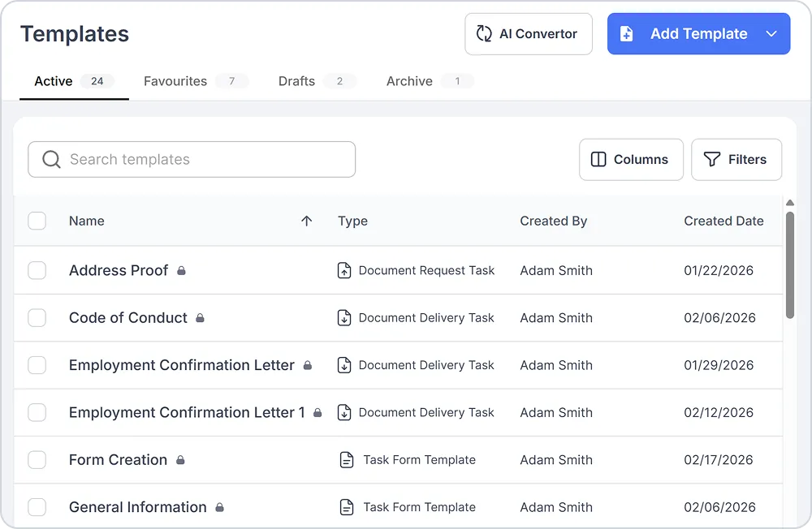Focus the Search templates field
Viewport: 812px width, 529px height.
click(192, 159)
